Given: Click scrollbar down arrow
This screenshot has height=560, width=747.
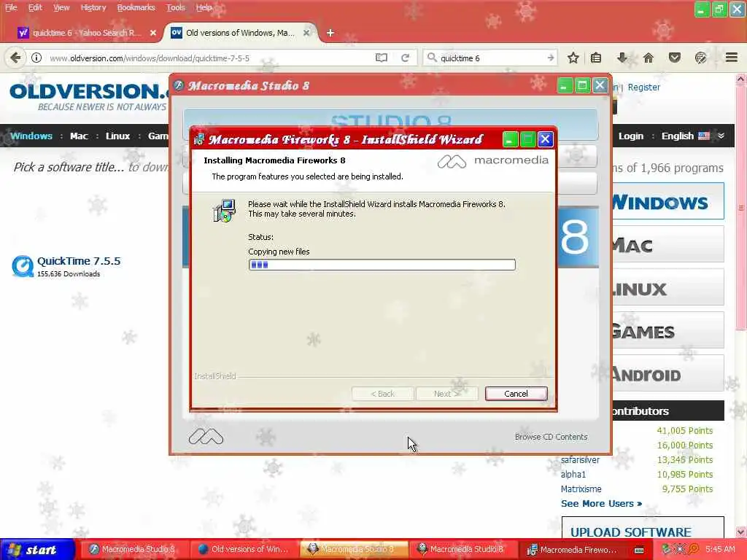Looking at the screenshot, I should [x=741, y=532].
